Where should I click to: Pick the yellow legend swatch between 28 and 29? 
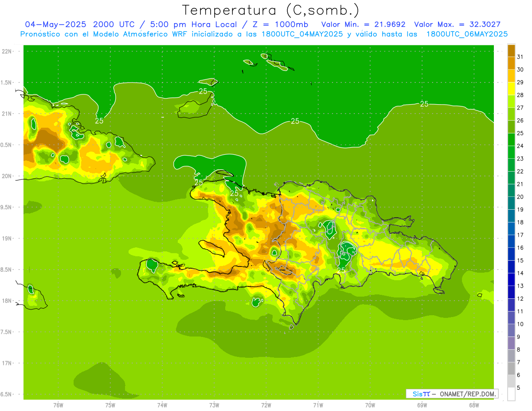click(x=511, y=89)
